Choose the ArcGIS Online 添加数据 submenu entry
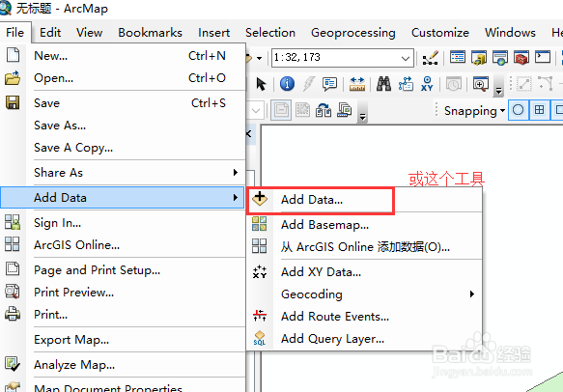Viewport: 563px width, 392px height. (x=364, y=247)
